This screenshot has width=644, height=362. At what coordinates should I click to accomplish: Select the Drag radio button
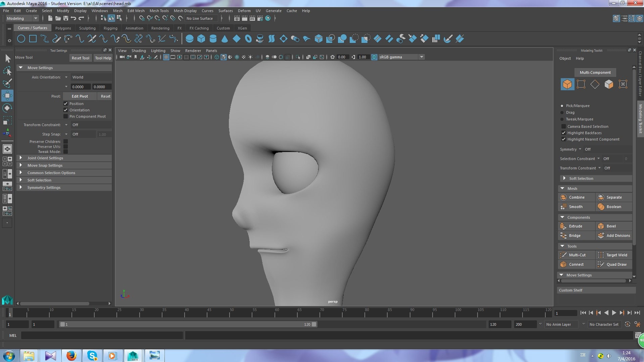[562, 112]
